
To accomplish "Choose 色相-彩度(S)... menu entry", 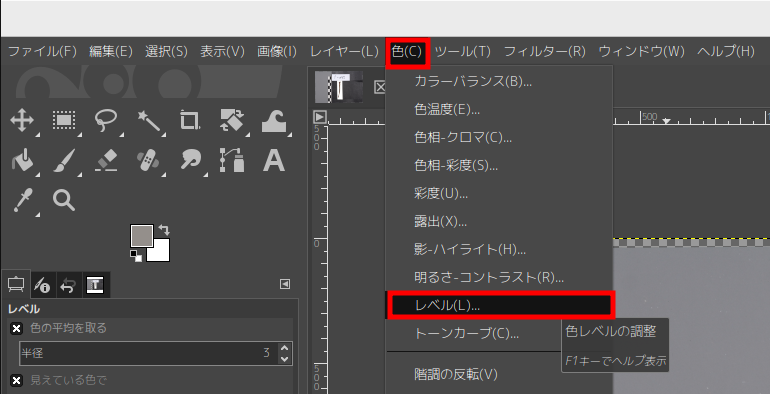I will 499,166.
